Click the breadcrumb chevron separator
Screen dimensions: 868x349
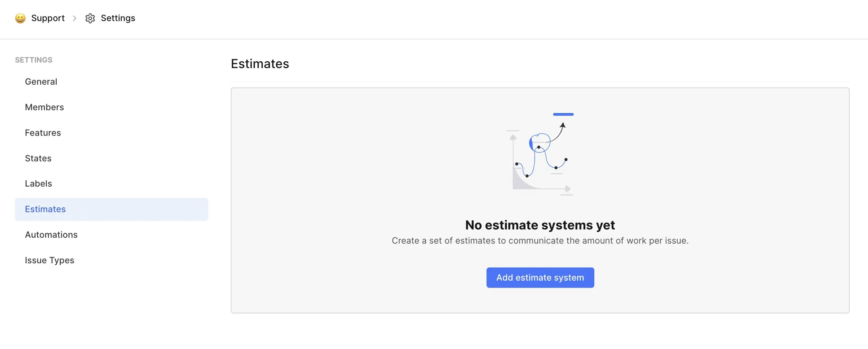tap(74, 18)
